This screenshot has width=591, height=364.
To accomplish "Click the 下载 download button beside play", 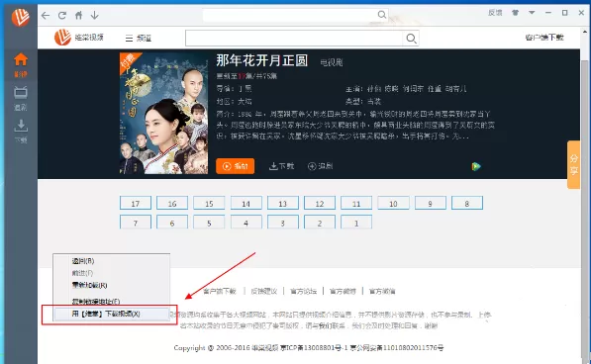I will pos(281,166).
